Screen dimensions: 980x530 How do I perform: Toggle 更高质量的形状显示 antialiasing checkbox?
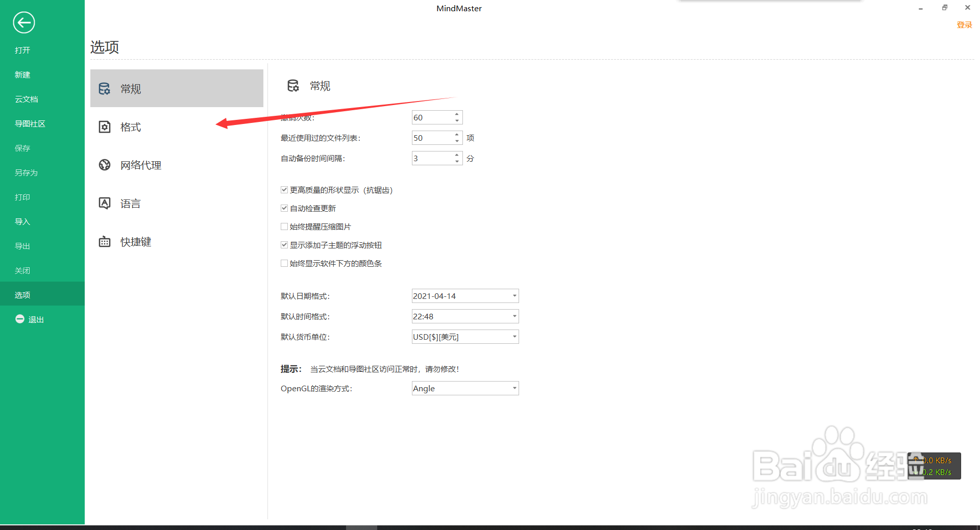[x=284, y=190]
